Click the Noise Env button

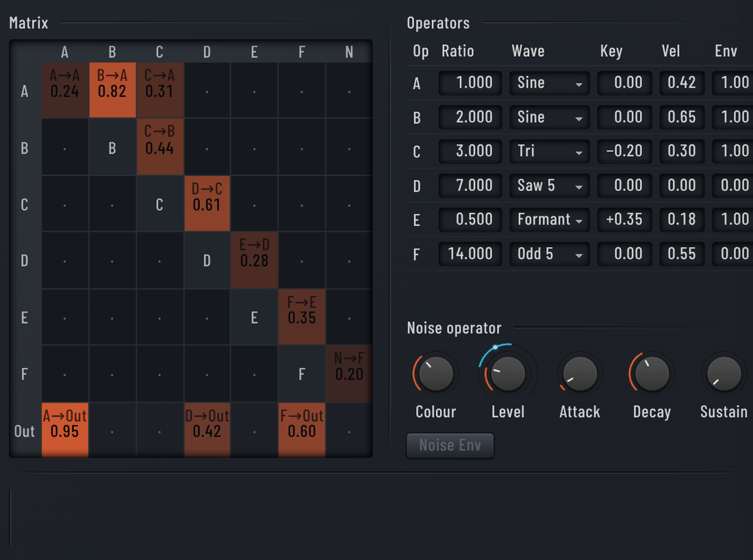450,446
